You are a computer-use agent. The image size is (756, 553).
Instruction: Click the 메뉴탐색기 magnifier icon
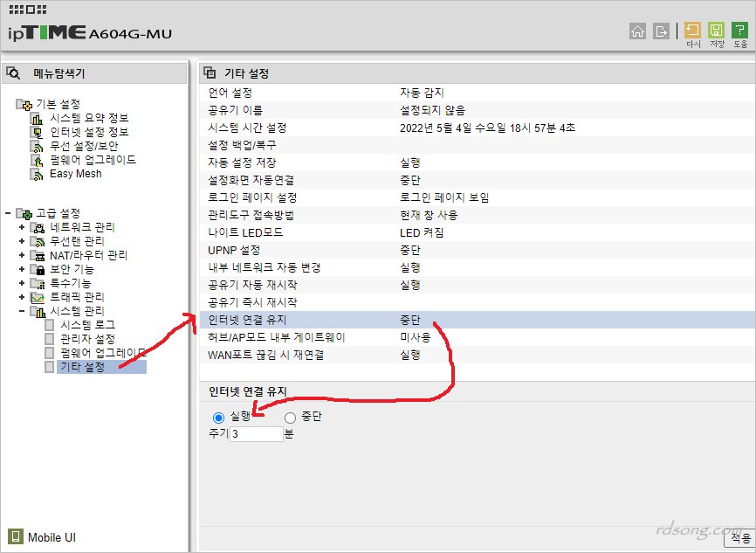click(12, 73)
